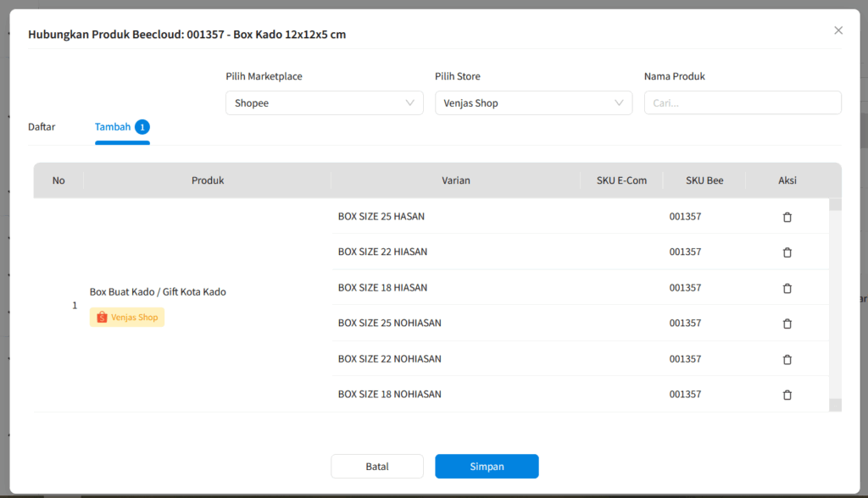This screenshot has width=868, height=498.
Task: Click the Shopee icon on Venjas Shop badge
Action: point(103,317)
